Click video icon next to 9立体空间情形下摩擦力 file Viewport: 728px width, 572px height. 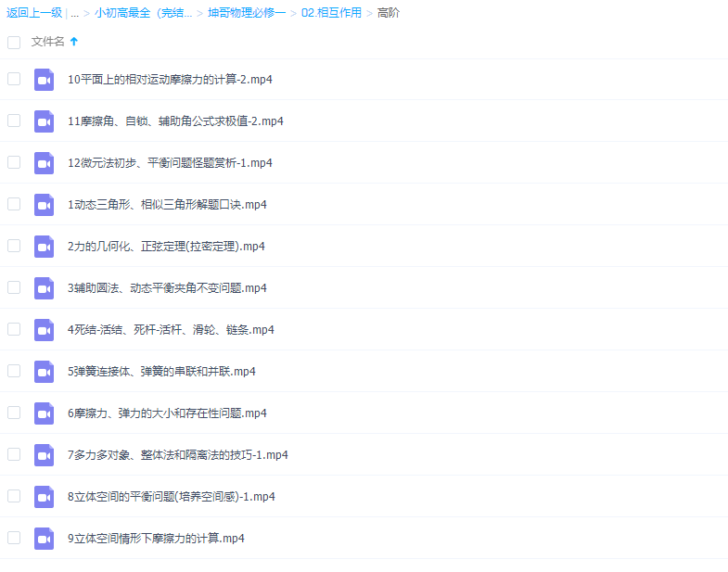tap(44, 539)
